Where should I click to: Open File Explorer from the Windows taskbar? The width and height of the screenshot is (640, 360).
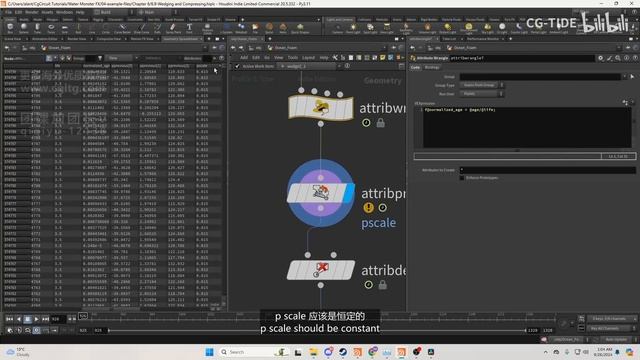(x=313, y=352)
